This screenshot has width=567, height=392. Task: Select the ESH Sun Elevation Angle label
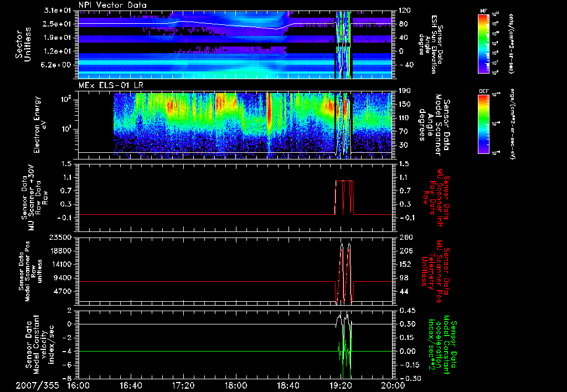click(x=431, y=45)
